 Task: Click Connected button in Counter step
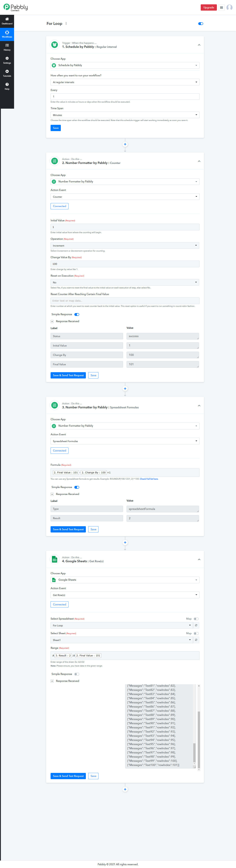pos(60,206)
